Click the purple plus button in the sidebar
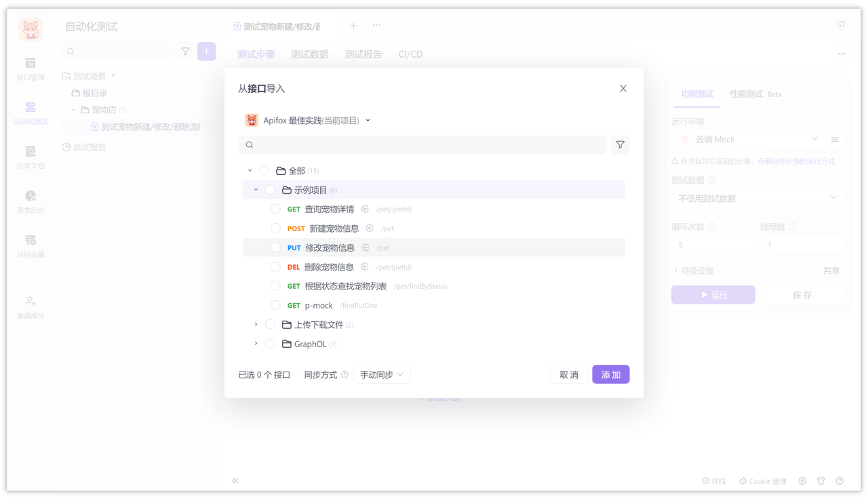This screenshot has width=868, height=499. coord(207,52)
